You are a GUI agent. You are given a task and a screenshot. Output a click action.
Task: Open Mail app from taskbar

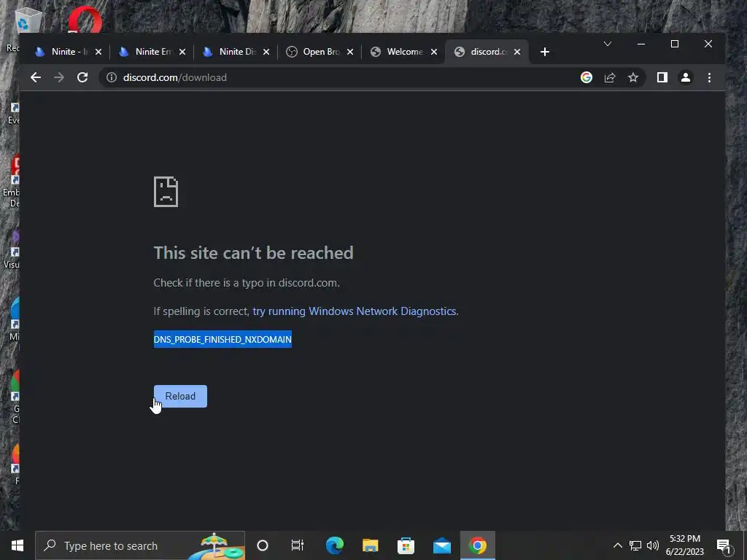[x=441, y=545]
